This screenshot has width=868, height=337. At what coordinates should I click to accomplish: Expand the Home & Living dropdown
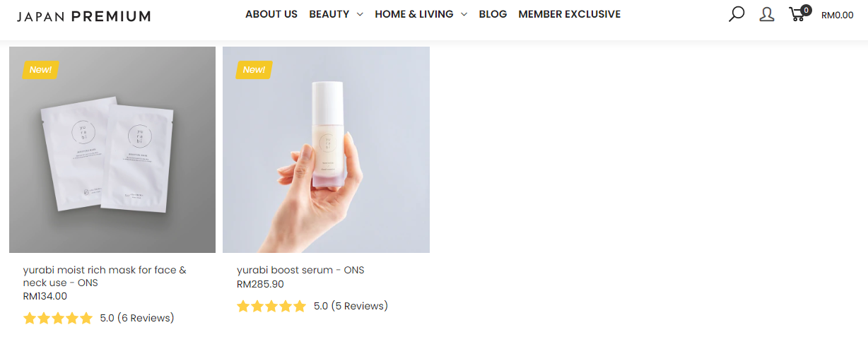[421, 14]
